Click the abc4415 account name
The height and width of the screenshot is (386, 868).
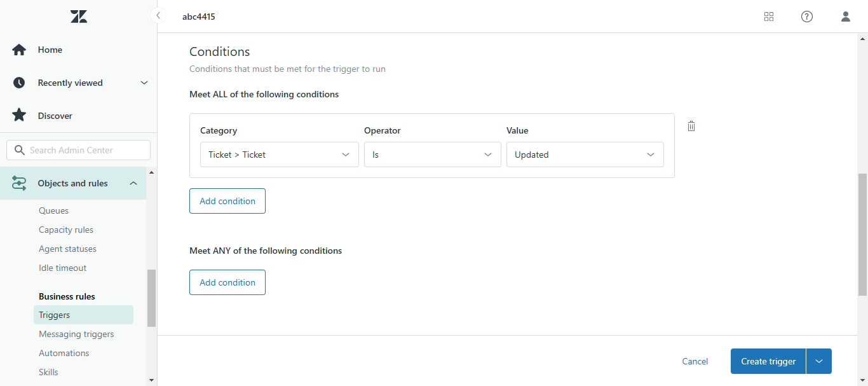click(x=199, y=17)
